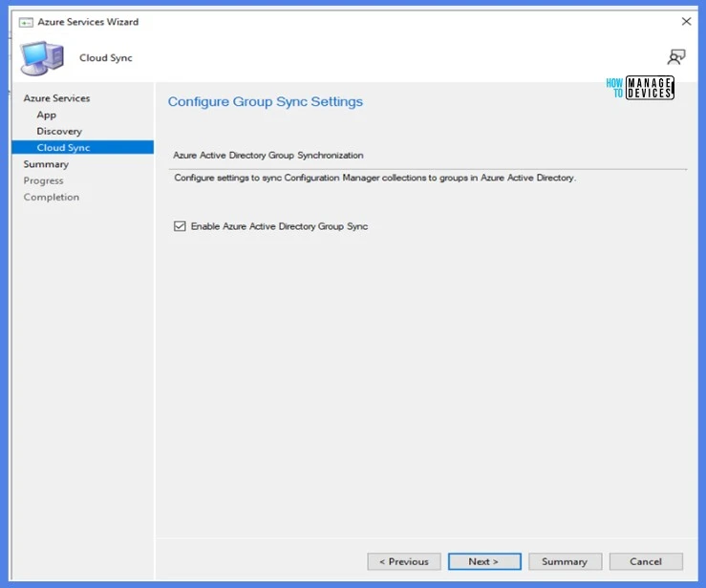The height and width of the screenshot is (588, 706).
Task: Click the Cloud Sync header title
Action: click(106, 57)
